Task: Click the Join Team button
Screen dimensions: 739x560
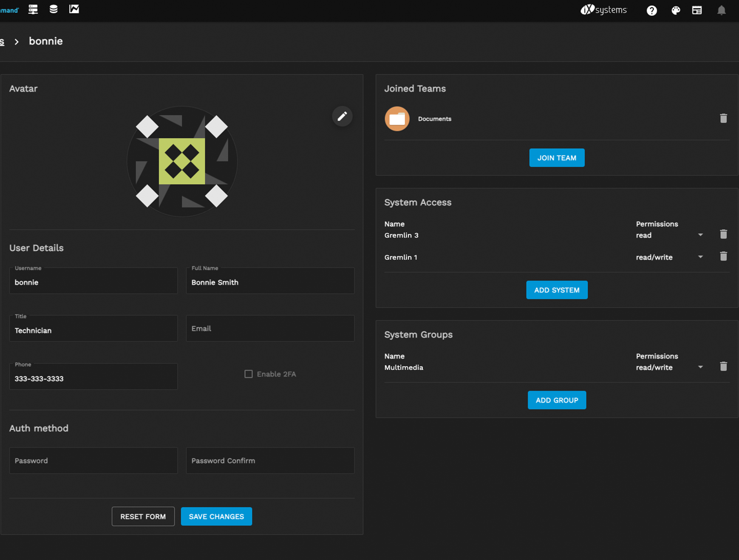Action: click(x=557, y=158)
